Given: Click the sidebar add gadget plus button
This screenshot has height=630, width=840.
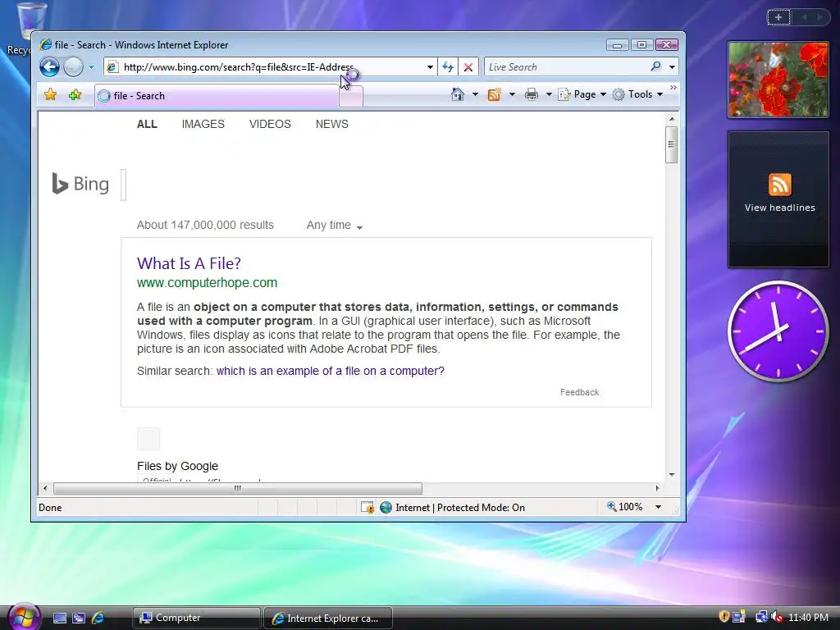Looking at the screenshot, I should (x=778, y=17).
